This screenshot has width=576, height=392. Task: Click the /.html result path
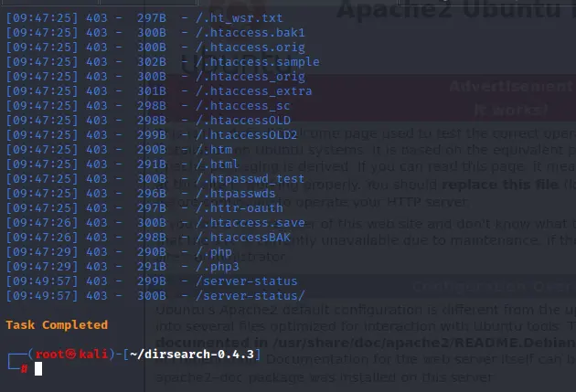tap(217, 164)
